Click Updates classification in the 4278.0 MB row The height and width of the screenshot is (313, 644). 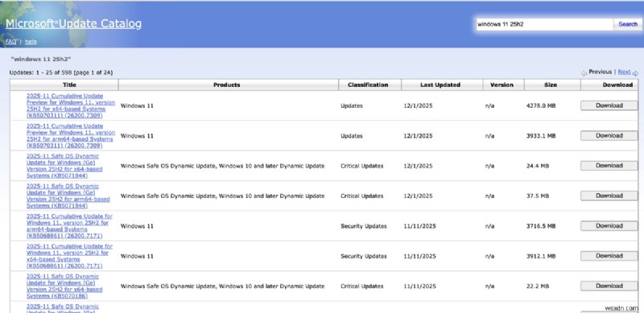point(352,105)
